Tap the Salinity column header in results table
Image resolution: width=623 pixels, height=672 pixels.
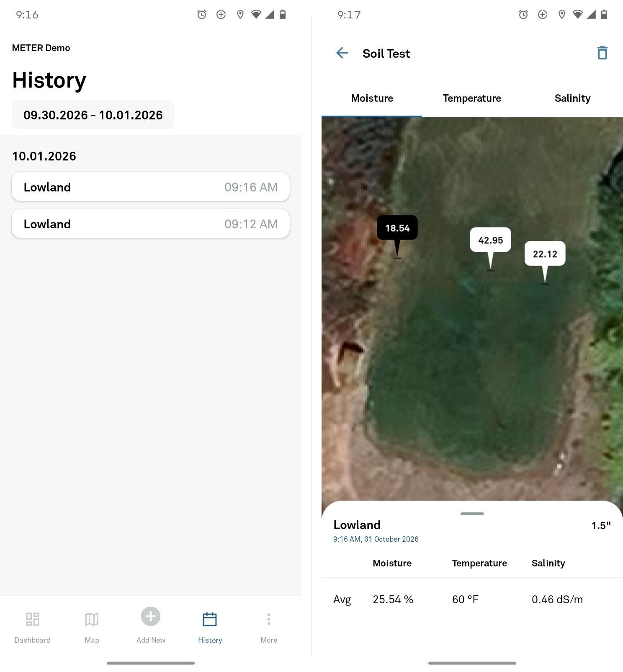548,563
